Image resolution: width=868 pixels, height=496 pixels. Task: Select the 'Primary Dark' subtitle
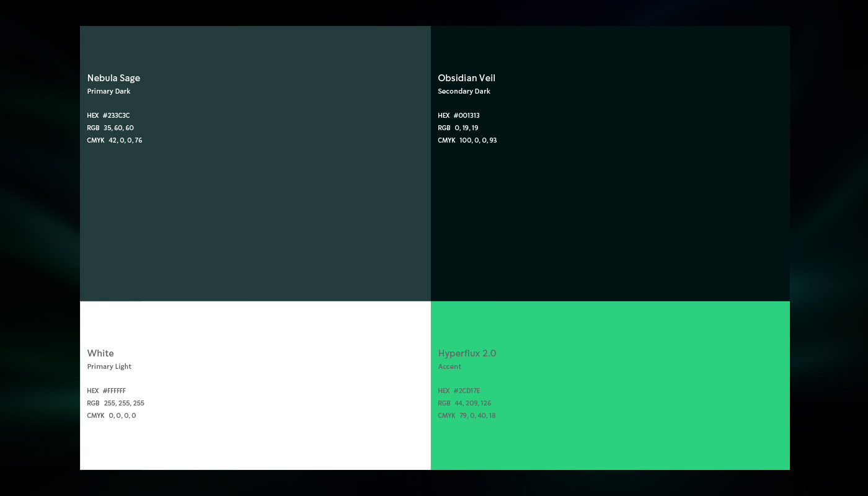tap(108, 91)
